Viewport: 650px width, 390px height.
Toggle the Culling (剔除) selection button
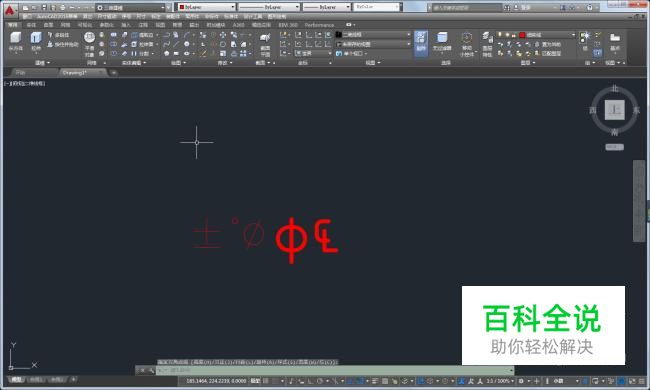pos(421,43)
